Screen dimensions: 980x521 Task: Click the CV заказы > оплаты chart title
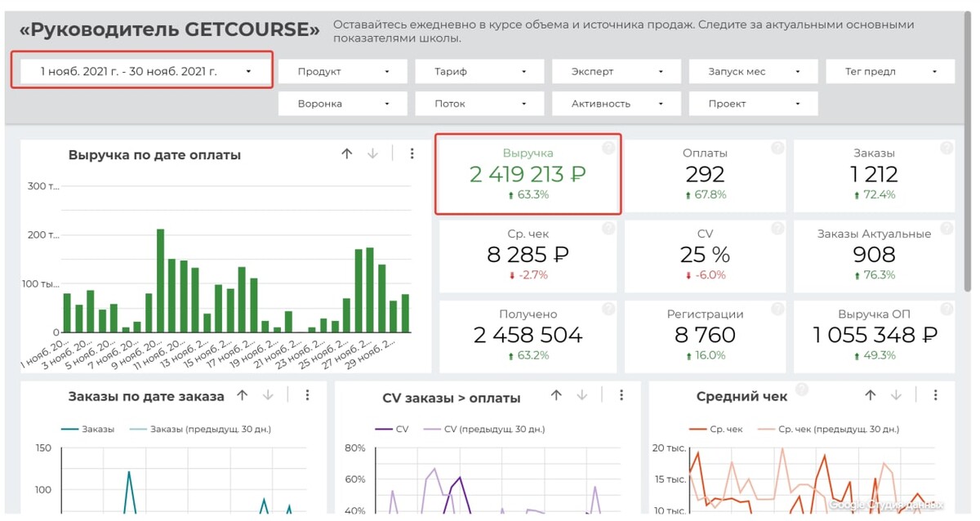tap(451, 399)
